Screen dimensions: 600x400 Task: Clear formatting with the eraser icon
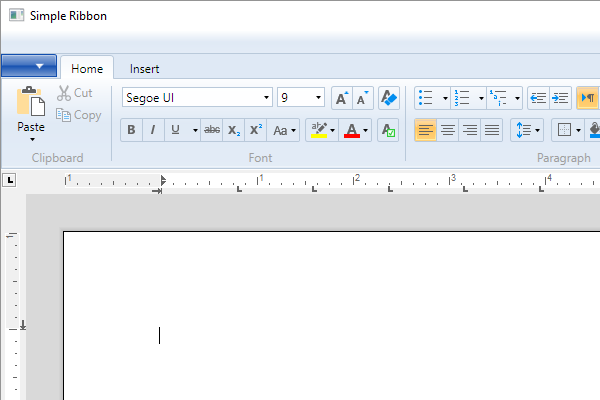coord(389,98)
